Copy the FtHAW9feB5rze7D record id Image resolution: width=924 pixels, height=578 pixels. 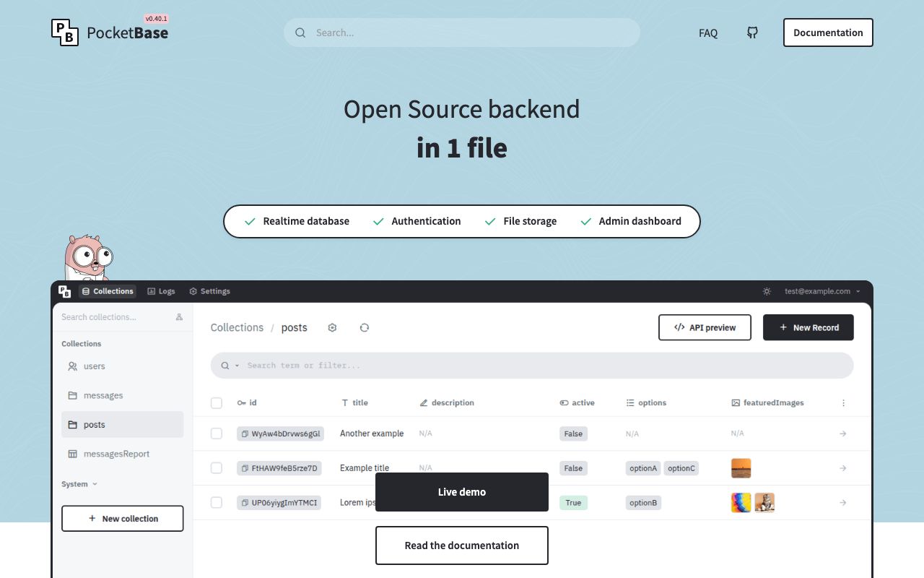(x=245, y=468)
